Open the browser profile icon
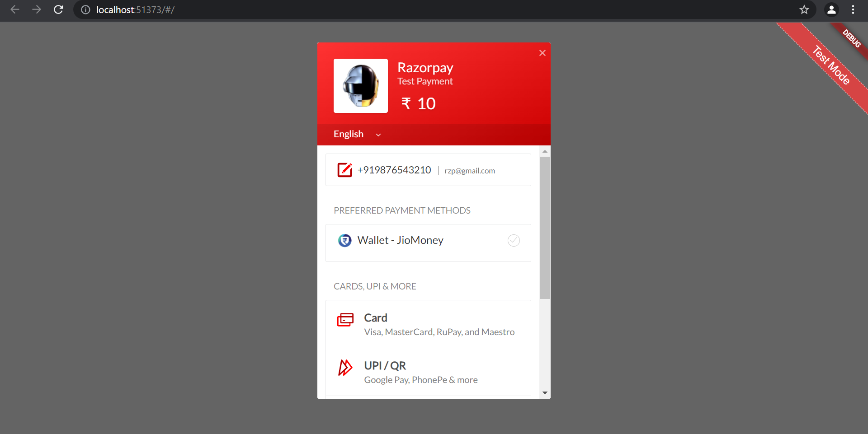This screenshot has height=434, width=868. (831, 10)
